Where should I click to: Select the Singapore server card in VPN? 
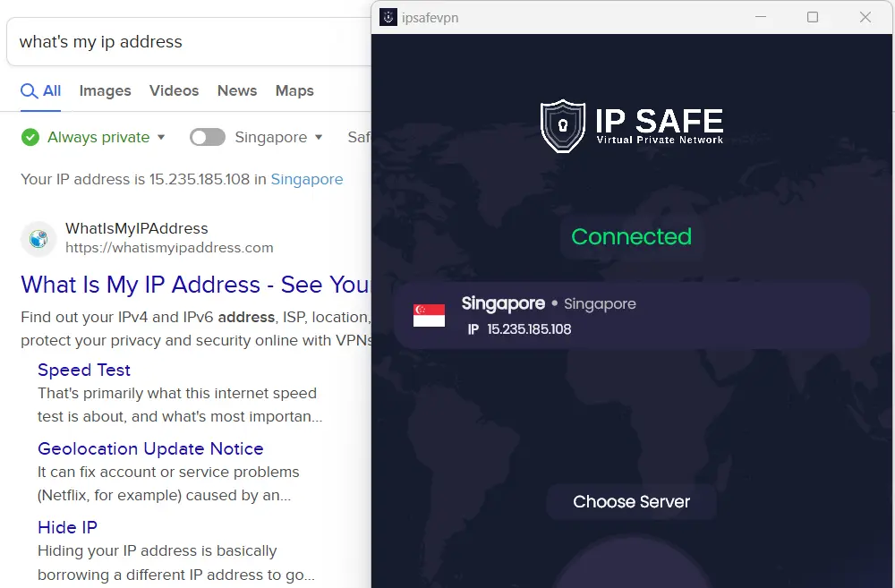(631, 315)
